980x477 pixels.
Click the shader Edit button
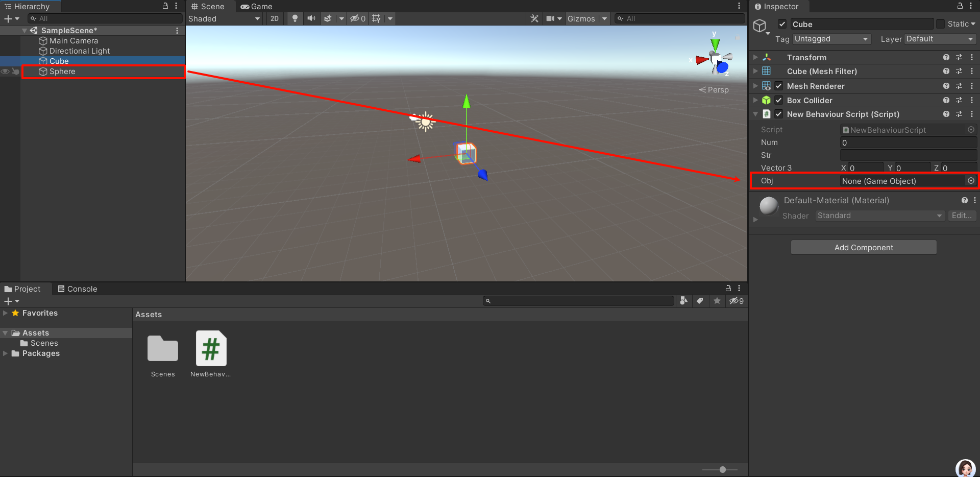961,216
